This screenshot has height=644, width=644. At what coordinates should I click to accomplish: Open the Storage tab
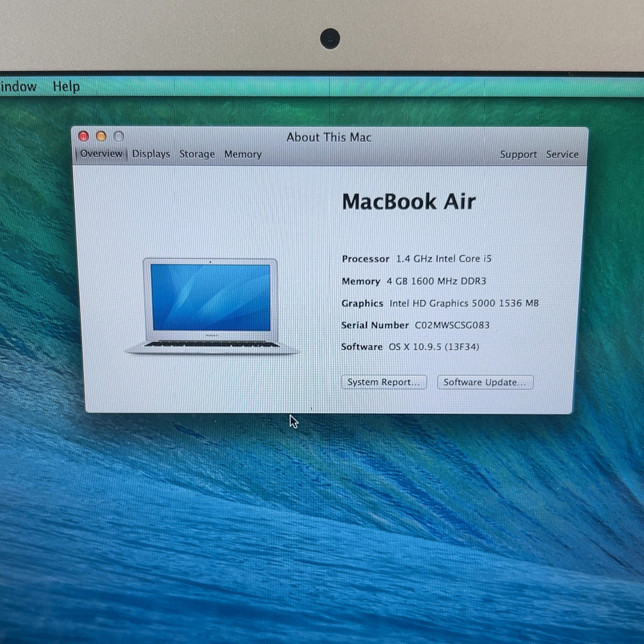tap(197, 155)
